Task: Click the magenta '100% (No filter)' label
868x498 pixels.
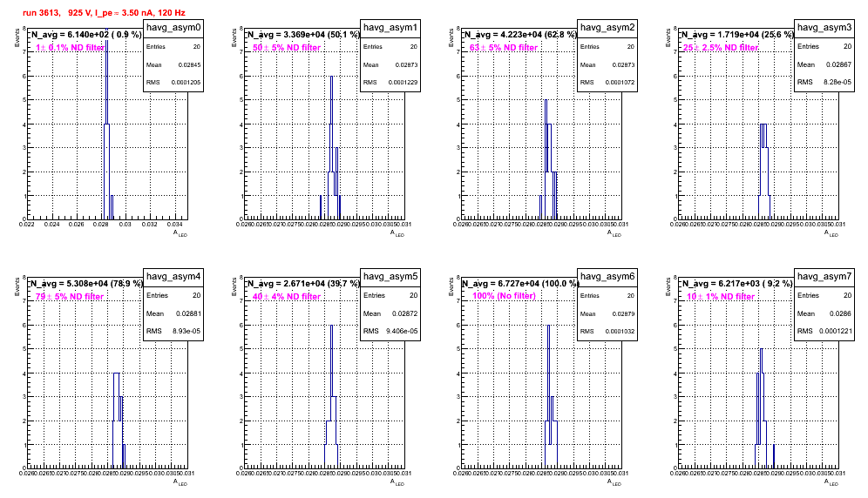Action: 504,296
